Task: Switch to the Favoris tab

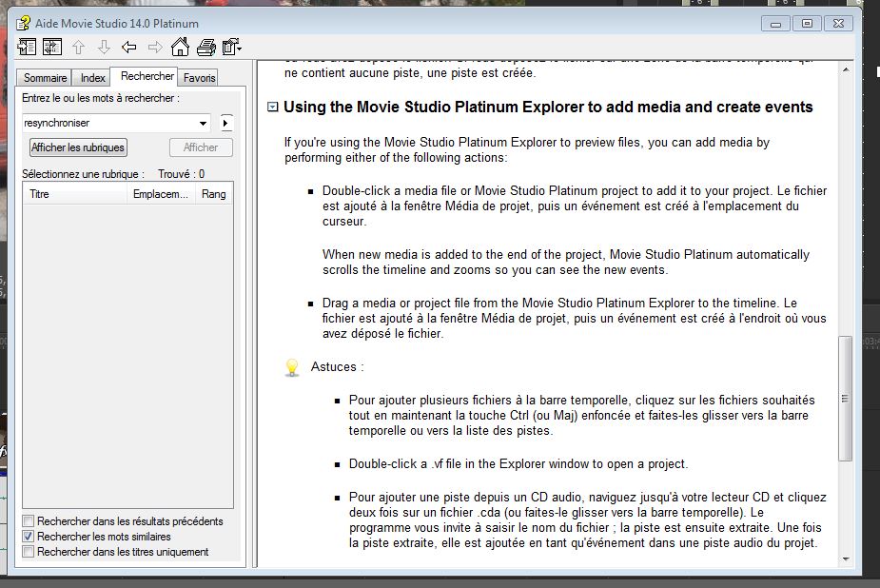Action: [x=200, y=78]
